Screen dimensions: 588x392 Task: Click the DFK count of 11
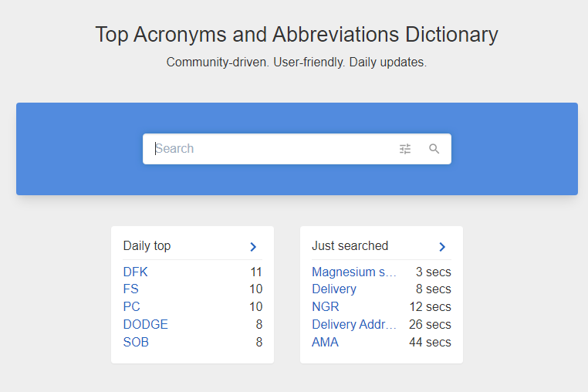256,272
